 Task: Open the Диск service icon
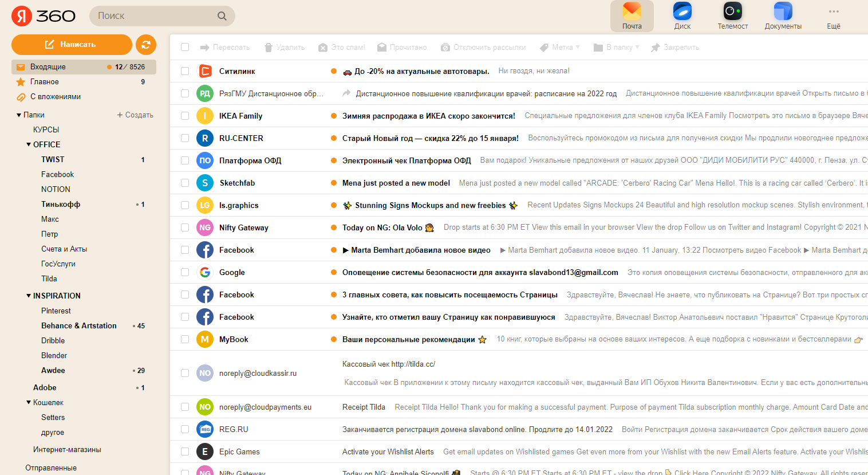(x=682, y=16)
